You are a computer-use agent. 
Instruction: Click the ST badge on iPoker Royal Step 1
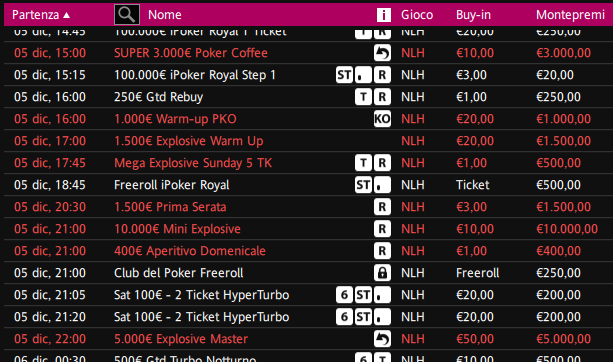click(344, 75)
